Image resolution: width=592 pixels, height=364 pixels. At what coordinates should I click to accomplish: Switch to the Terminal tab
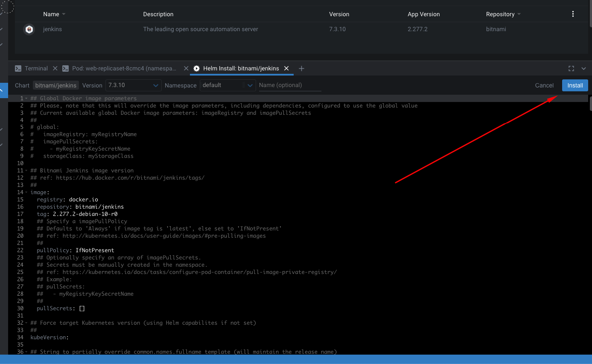click(x=35, y=68)
